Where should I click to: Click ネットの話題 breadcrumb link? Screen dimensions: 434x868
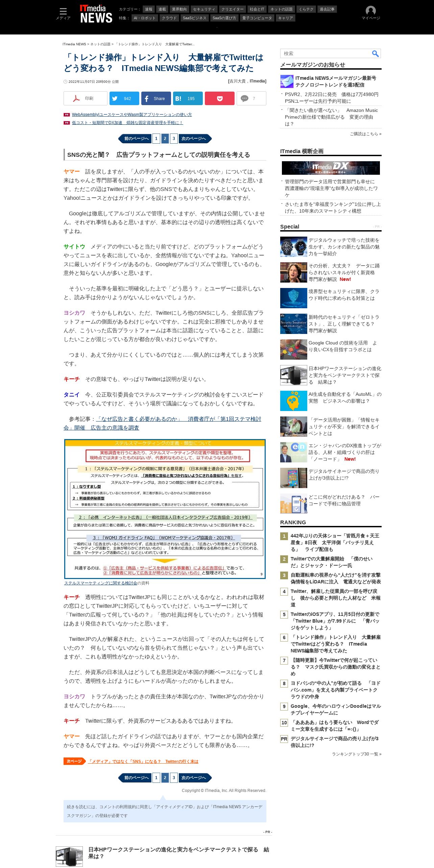pos(100,44)
